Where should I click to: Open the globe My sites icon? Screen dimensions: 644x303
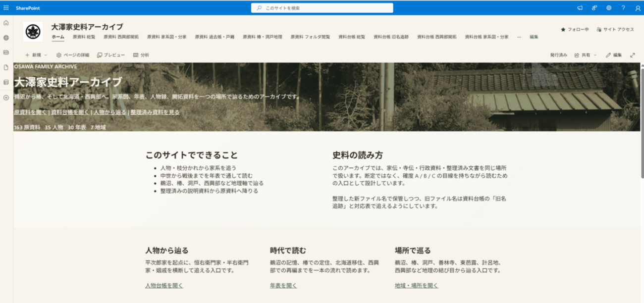(x=6, y=38)
